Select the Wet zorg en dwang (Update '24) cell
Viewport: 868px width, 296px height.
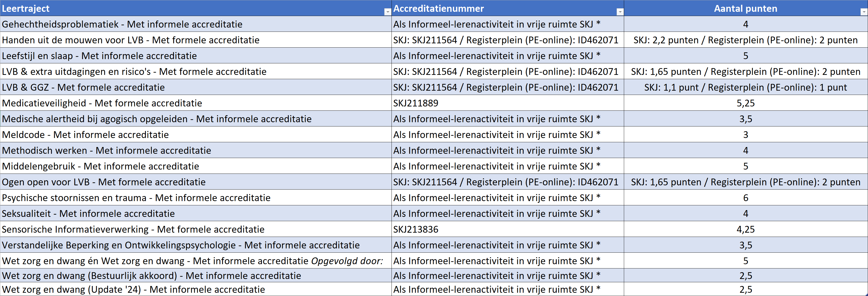[196, 289]
